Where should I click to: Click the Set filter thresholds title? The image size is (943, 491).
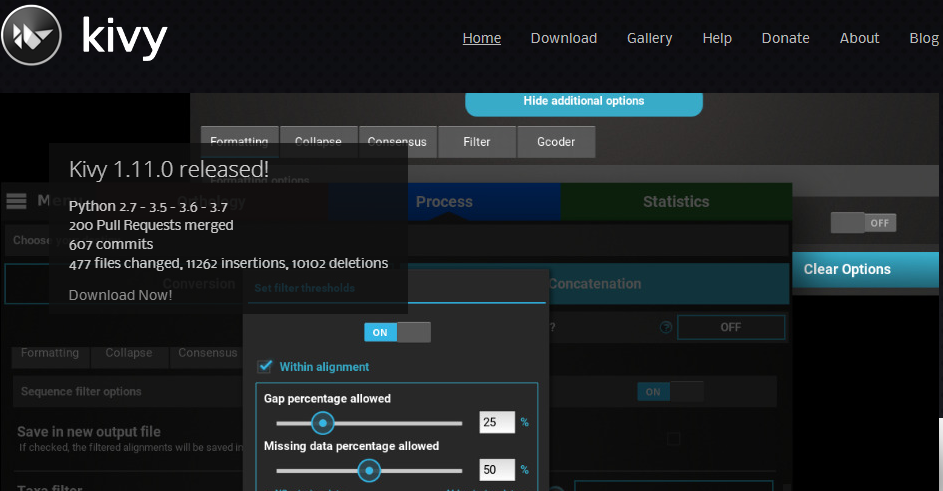coord(304,288)
